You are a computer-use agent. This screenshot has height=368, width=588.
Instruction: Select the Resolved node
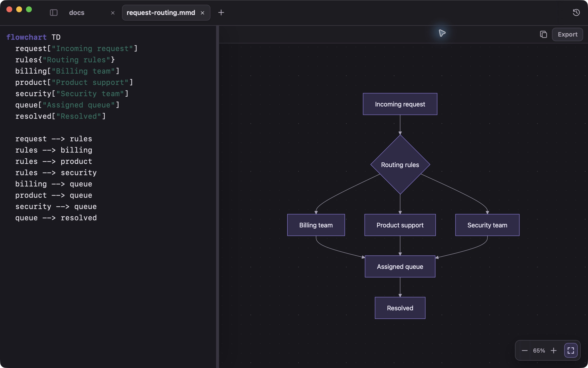tap(400, 308)
